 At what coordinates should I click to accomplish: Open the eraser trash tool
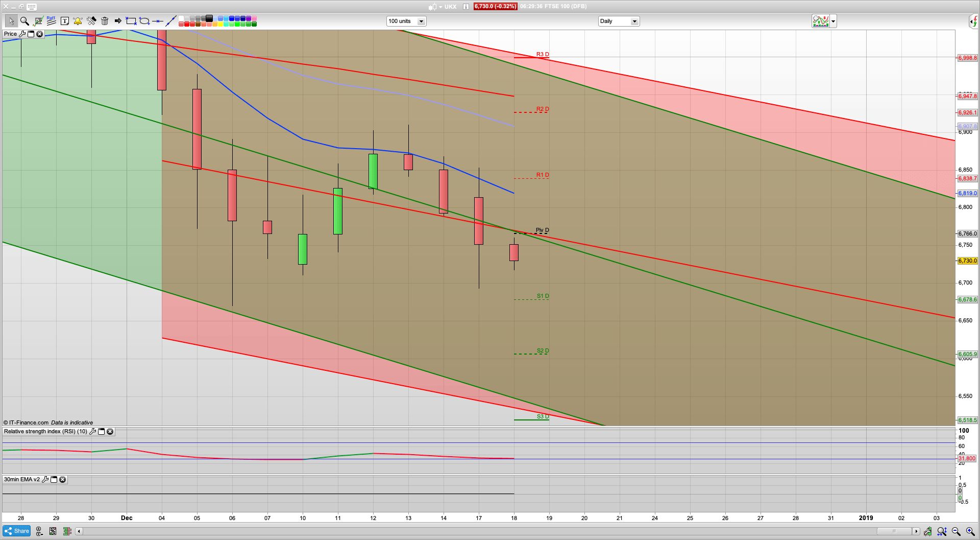tap(105, 21)
